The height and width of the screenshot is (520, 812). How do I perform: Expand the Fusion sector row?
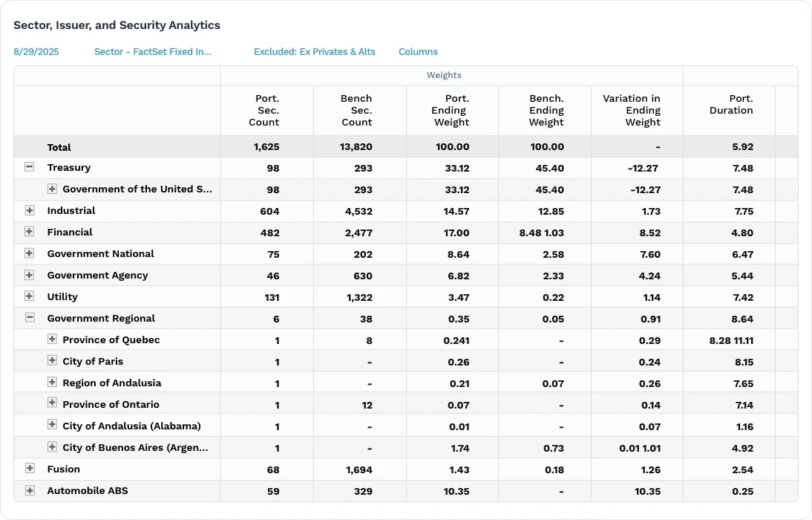[30, 468]
